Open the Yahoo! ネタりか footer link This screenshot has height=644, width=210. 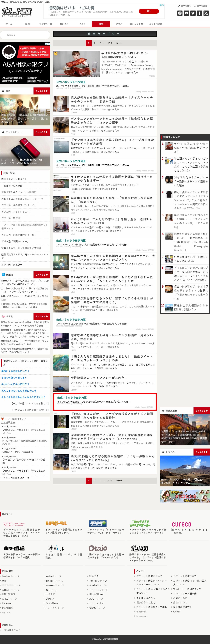point(98,581)
